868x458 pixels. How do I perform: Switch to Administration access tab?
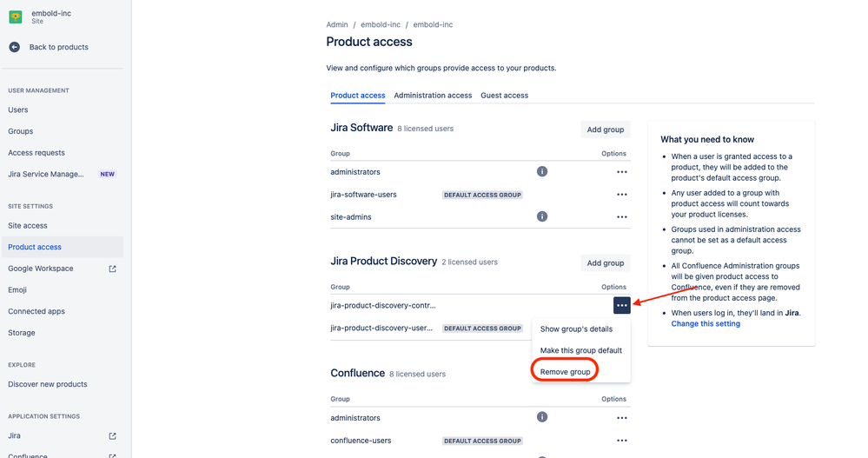[x=433, y=96]
